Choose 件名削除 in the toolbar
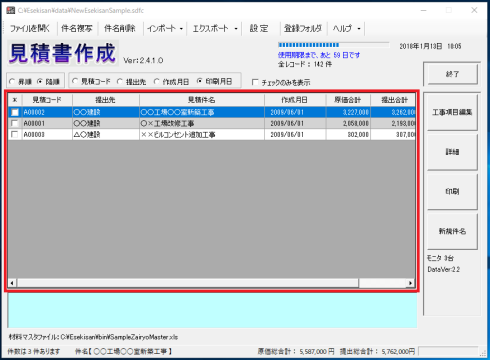The width and height of the screenshot is (490, 360). [120, 29]
